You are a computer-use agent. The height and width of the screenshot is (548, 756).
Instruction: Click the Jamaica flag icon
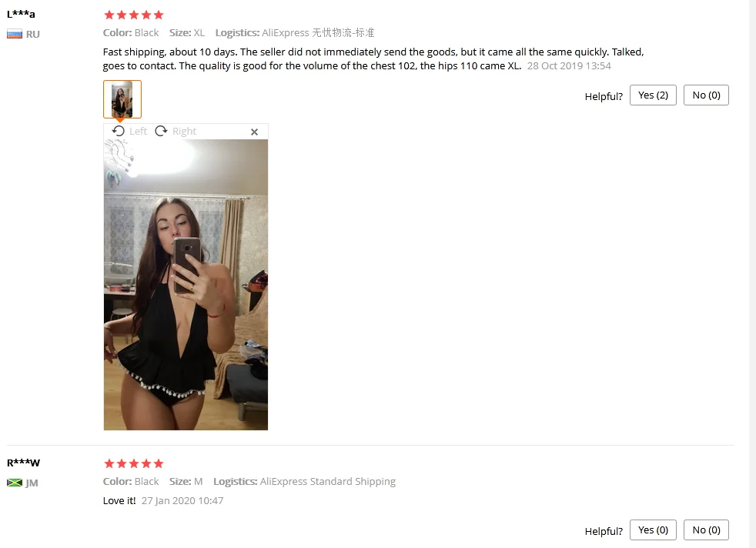click(15, 483)
